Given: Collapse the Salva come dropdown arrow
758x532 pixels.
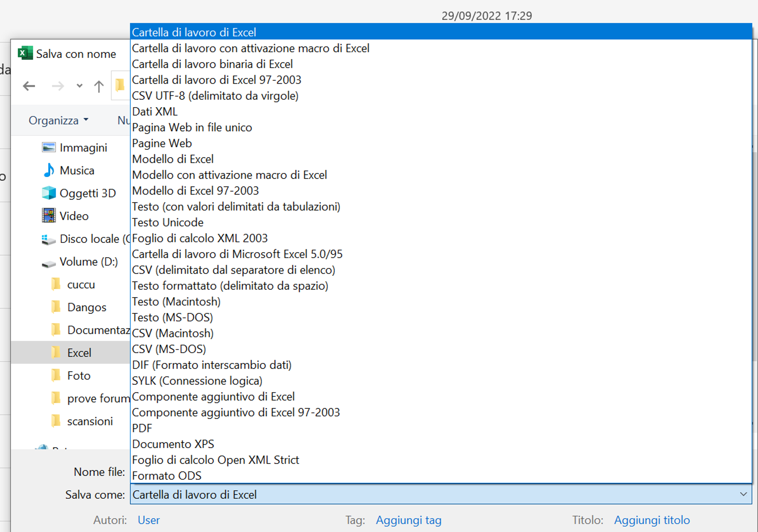Looking at the screenshot, I should point(743,494).
